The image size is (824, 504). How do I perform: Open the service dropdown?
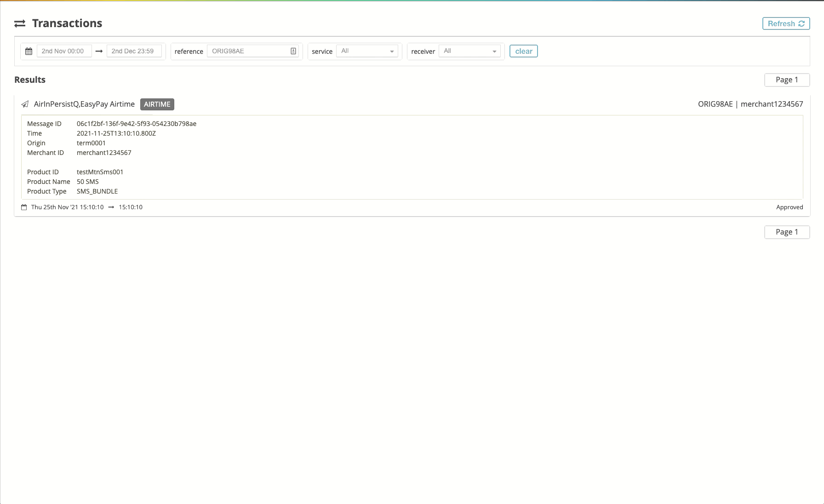pos(367,51)
